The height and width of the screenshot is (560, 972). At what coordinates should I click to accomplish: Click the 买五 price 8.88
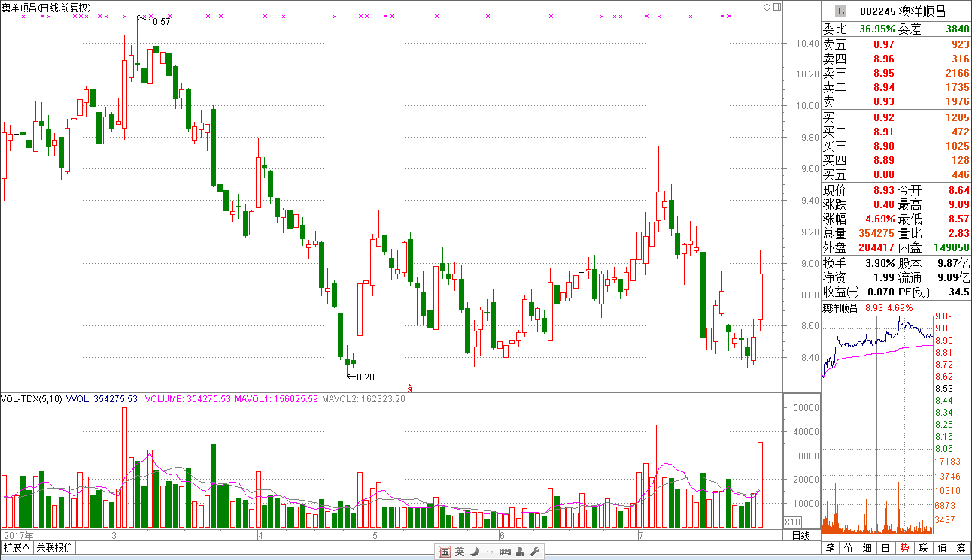(x=884, y=175)
